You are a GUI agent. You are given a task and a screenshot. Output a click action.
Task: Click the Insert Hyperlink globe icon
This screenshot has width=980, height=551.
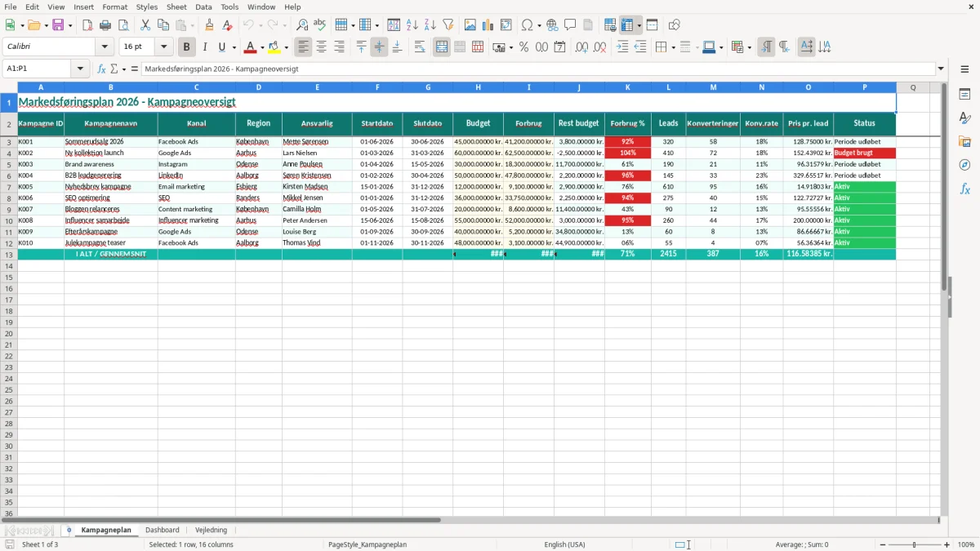click(553, 25)
